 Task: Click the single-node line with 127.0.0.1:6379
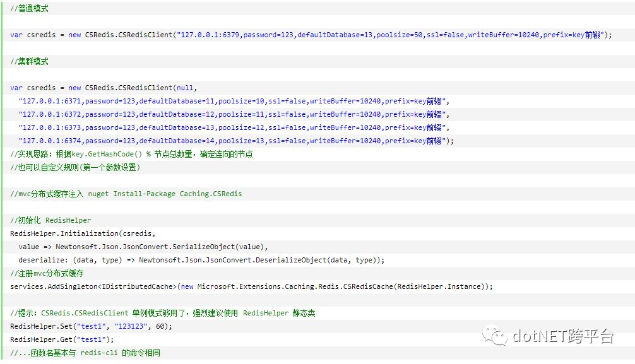311,35
